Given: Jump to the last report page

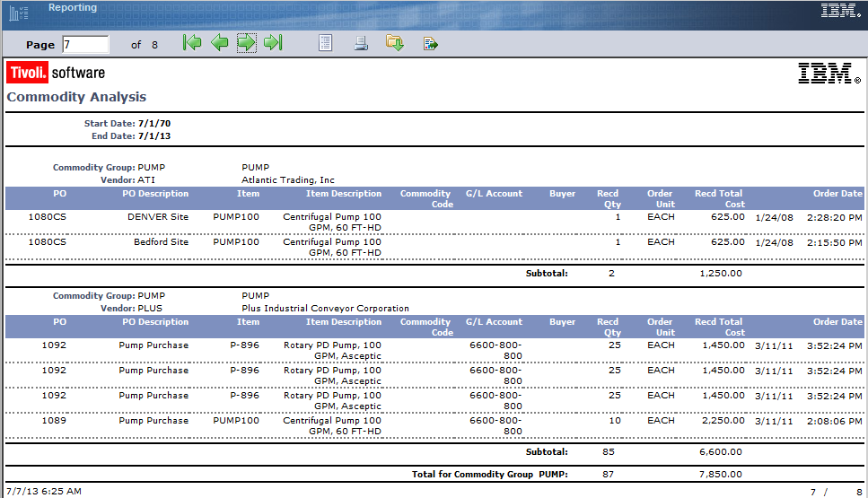Looking at the screenshot, I should 273,42.
